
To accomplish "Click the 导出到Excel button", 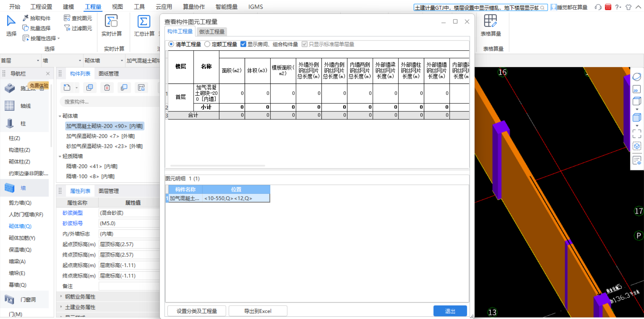I will click(x=258, y=311).
